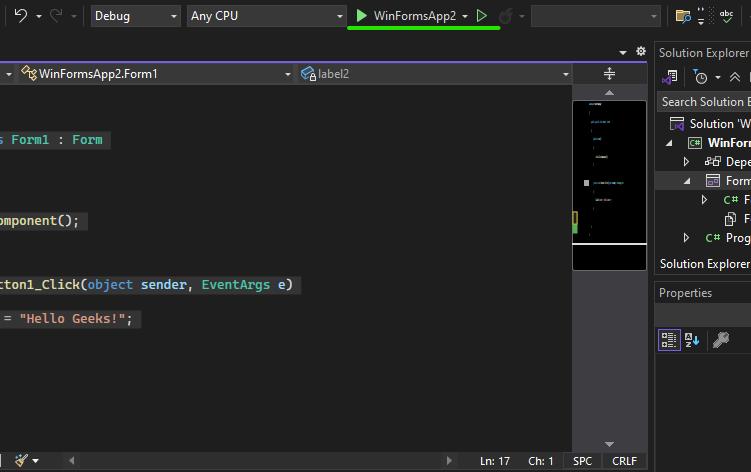This screenshot has height=472, width=751.
Task: Open Find in Files folder icon
Action: [683, 16]
